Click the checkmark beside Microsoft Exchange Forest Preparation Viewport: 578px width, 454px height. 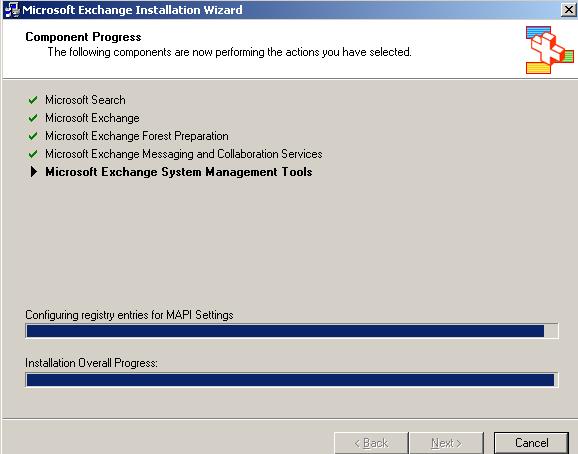pyautogui.click(x=33, y=136)
